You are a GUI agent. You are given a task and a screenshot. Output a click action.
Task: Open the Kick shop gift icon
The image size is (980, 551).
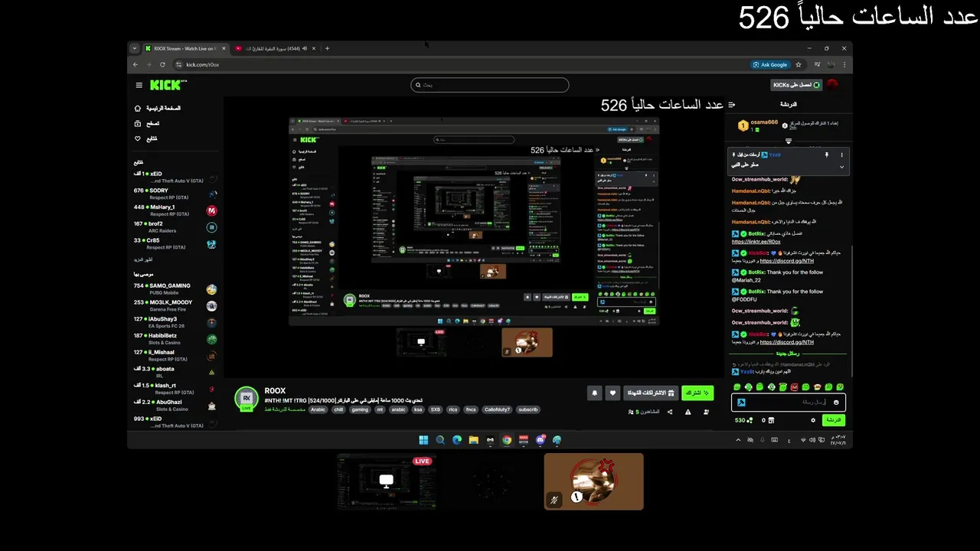[x=773, y=420]
